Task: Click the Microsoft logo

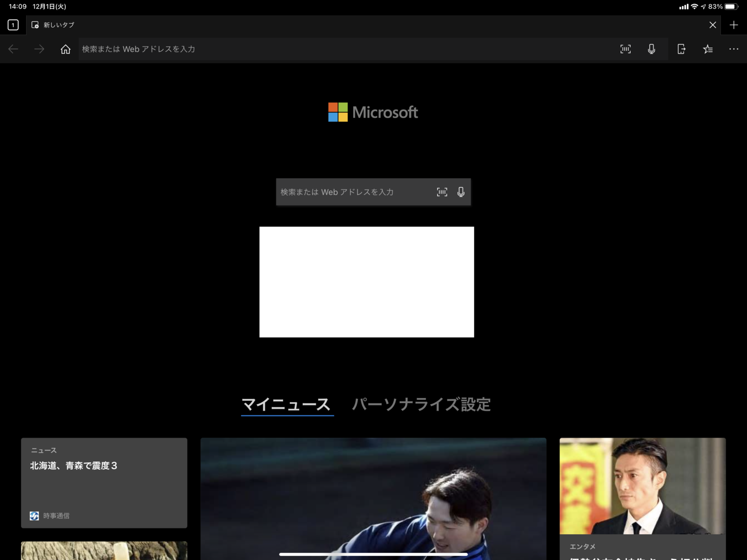Action: click(x=373, y=112)
